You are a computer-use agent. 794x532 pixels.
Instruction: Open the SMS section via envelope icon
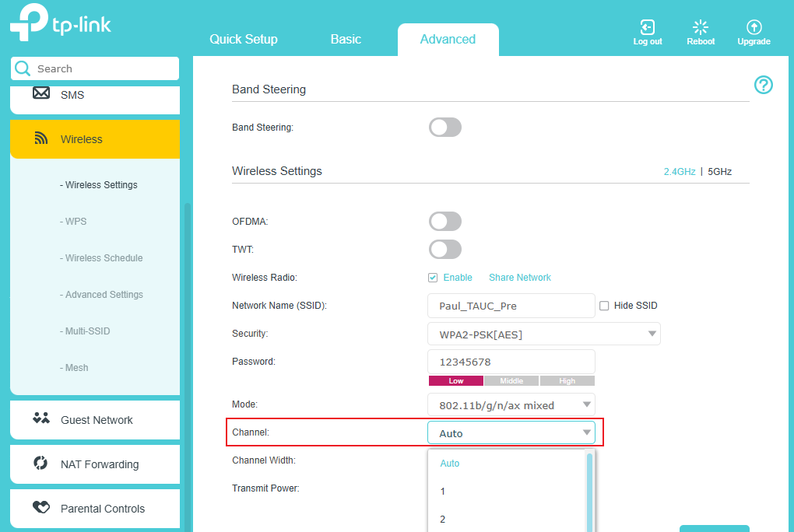coord(42,94)
